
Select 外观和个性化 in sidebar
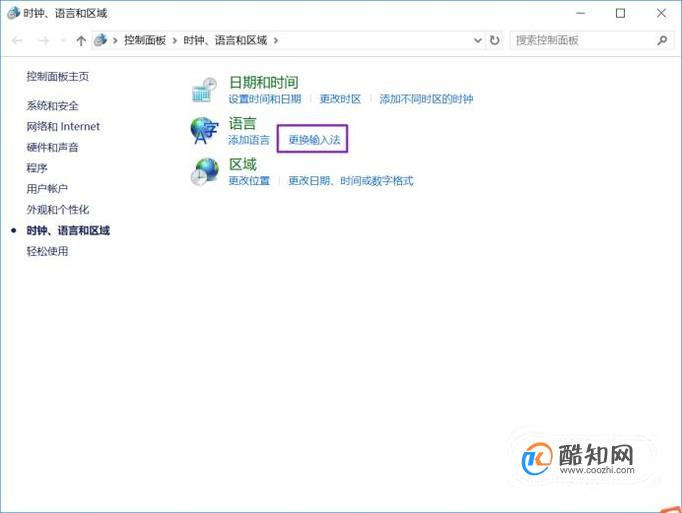click(x=57, y=210)
